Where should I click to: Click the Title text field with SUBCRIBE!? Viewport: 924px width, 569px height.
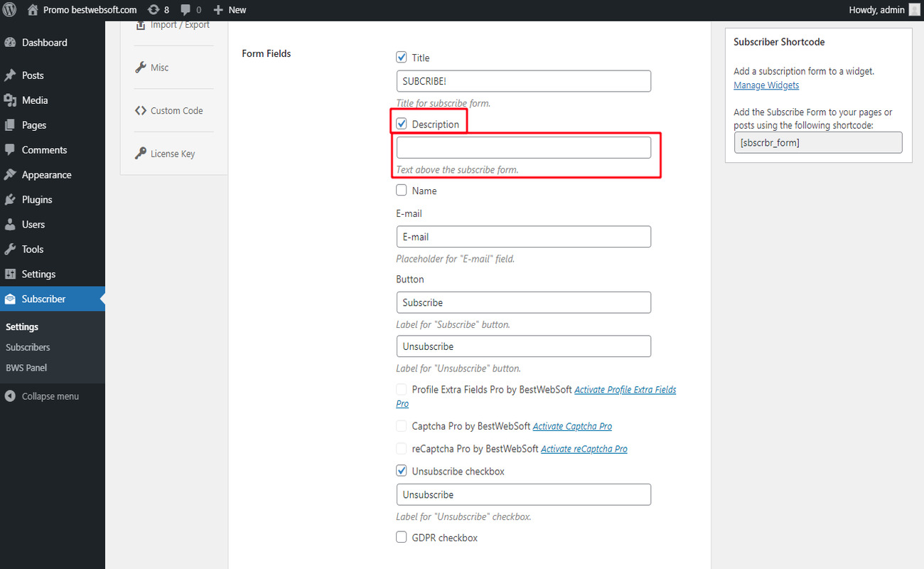click(523, 81)
